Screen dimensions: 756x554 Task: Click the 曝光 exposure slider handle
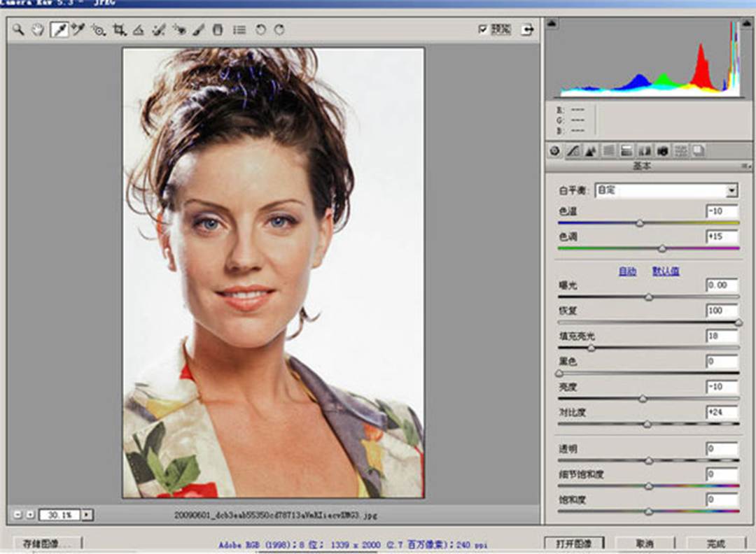(648, 297)
